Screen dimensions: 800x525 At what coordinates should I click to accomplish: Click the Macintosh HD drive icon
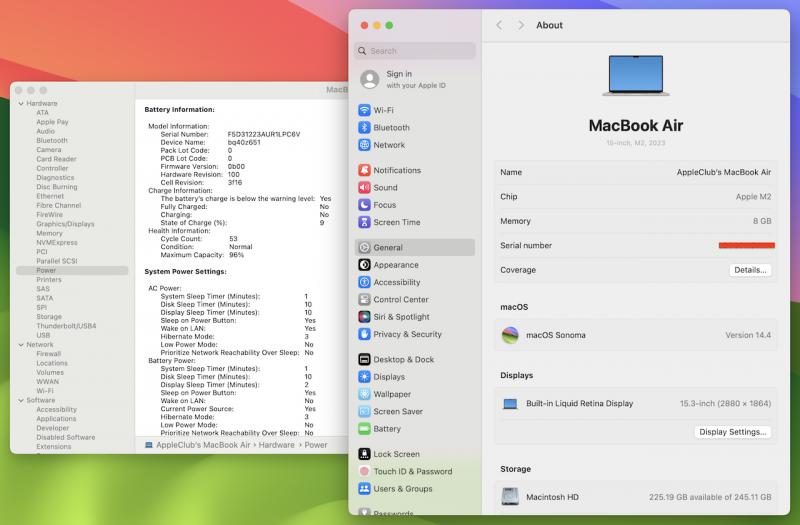510,496
